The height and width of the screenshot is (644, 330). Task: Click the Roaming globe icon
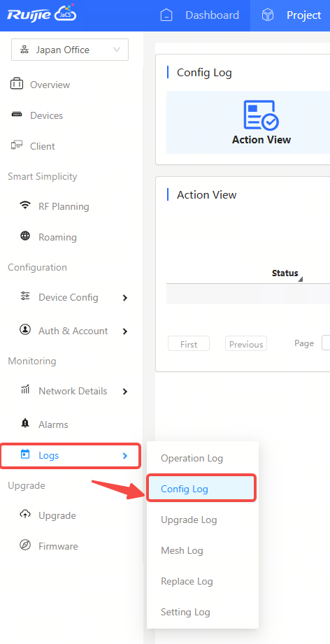point(25,236)
